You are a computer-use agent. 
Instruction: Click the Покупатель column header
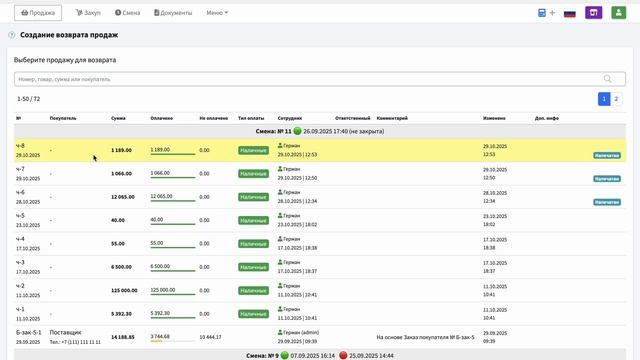[63, 118]
